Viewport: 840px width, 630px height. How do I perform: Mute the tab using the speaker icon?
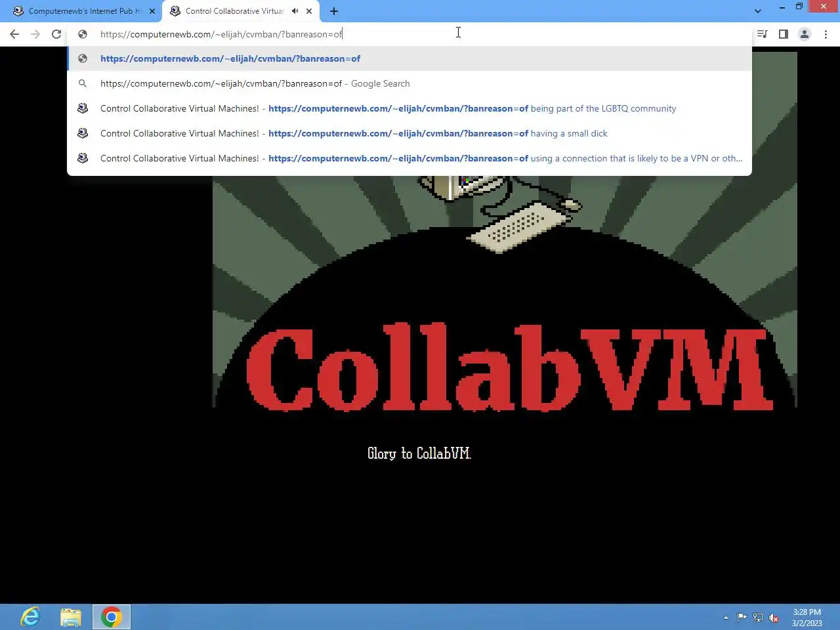click(x=295, y=11)
